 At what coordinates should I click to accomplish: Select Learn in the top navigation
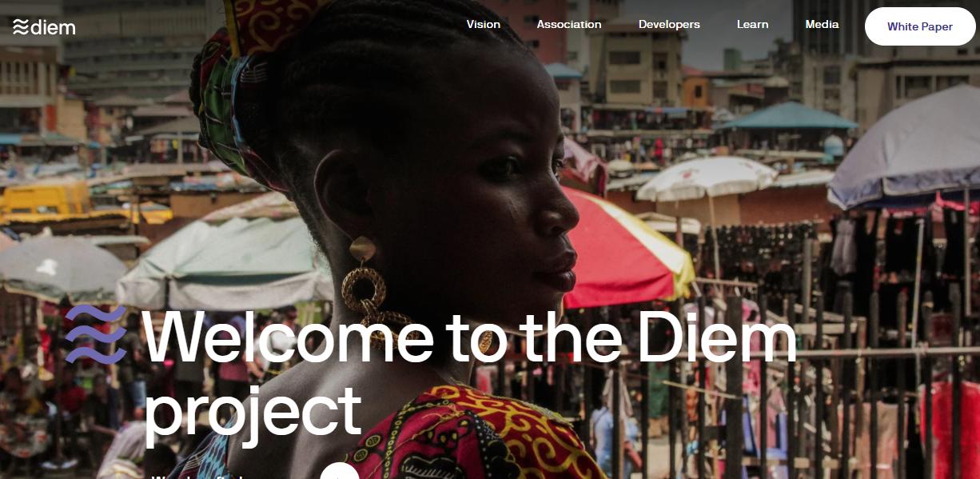click(x=752, y=25)
